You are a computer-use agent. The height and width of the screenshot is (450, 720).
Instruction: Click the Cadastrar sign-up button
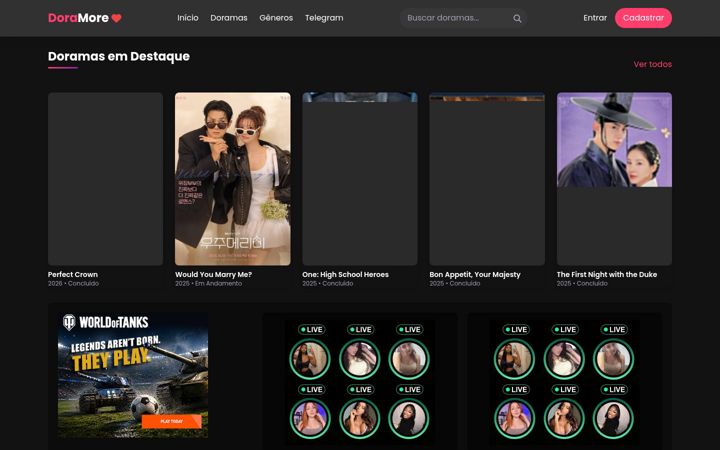click(643, 18)
